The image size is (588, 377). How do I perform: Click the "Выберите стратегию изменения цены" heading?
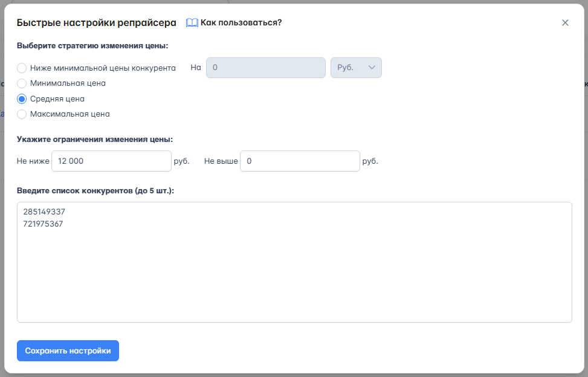[x=92, y=45]
